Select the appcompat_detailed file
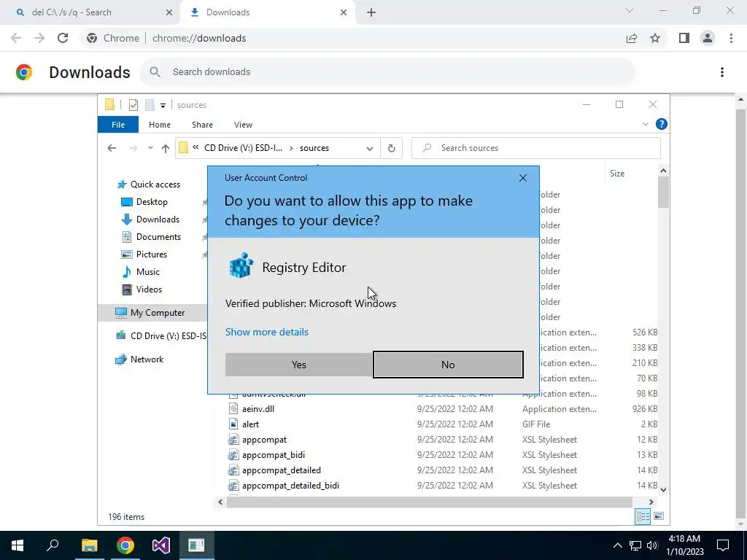This screenshot has height=560, width=747. coord(281,470)
